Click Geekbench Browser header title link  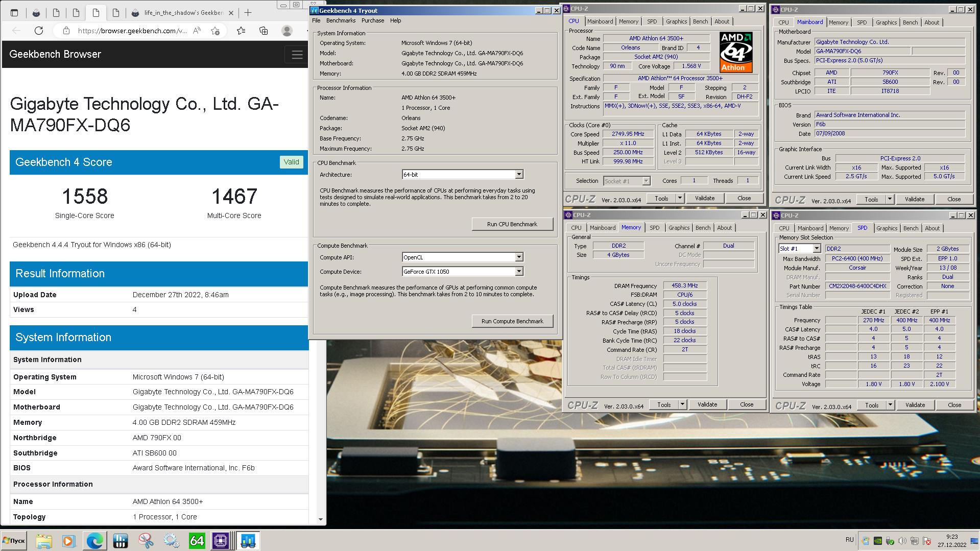pos(55,54)
